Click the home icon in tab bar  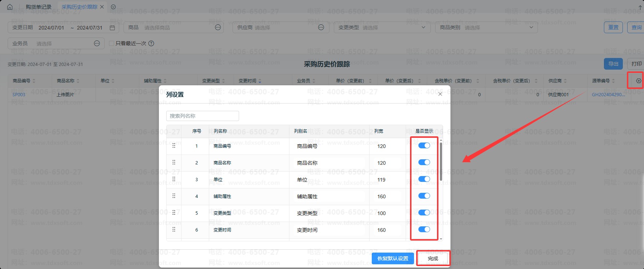(10, 7)
